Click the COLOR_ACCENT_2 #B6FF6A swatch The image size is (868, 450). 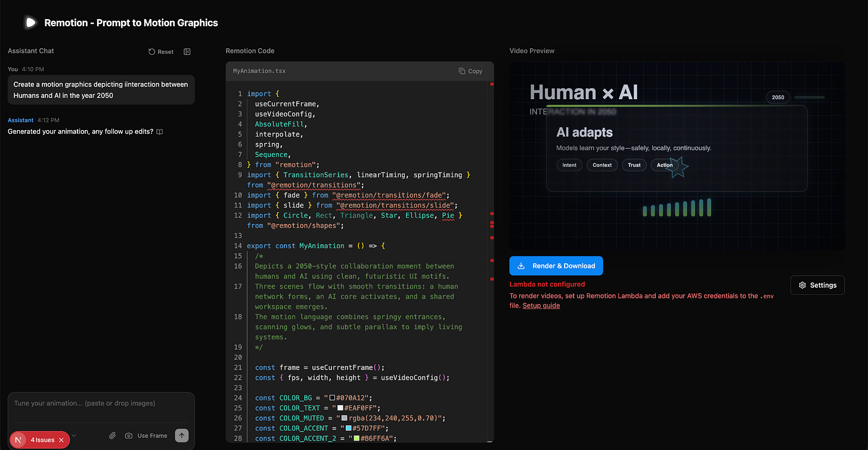356,439
